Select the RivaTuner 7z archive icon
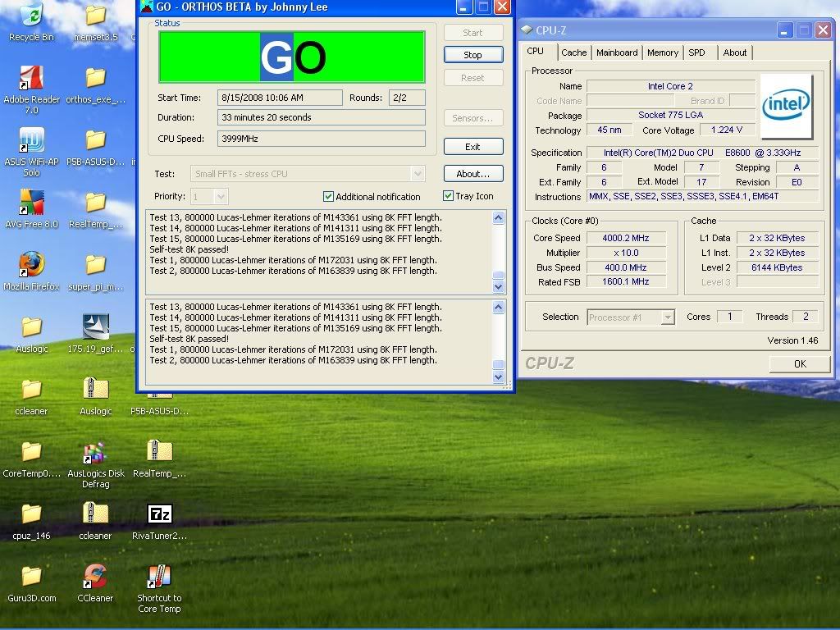The image size is (840, 630). tap(160, 514)
